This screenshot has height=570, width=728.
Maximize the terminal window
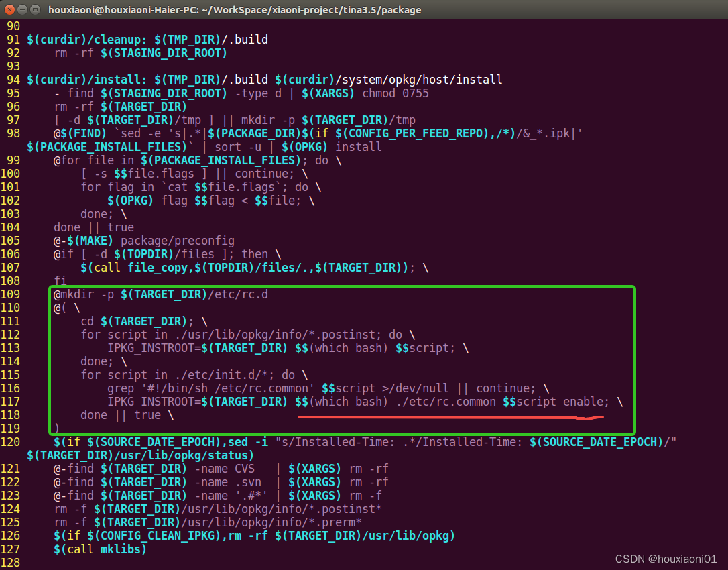(36, 9)
